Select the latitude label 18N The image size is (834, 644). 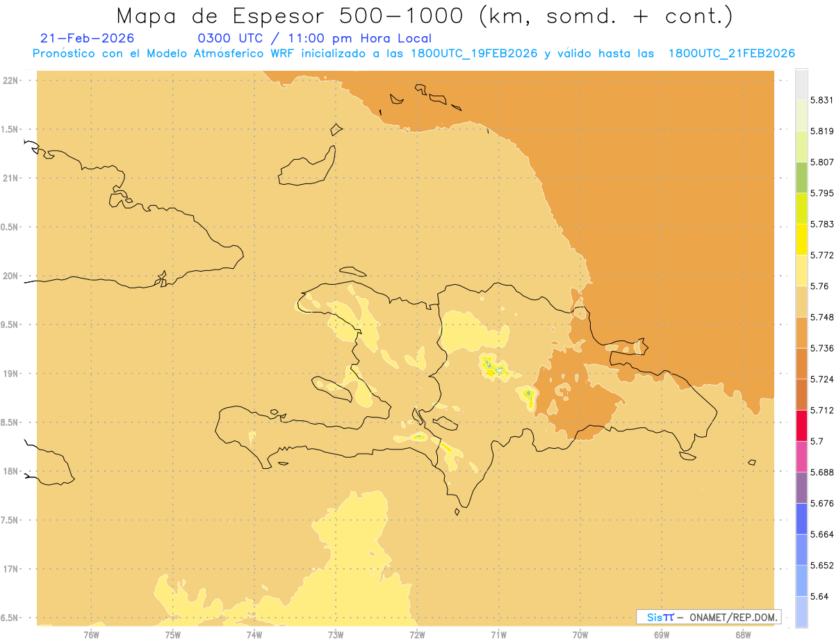10,471
